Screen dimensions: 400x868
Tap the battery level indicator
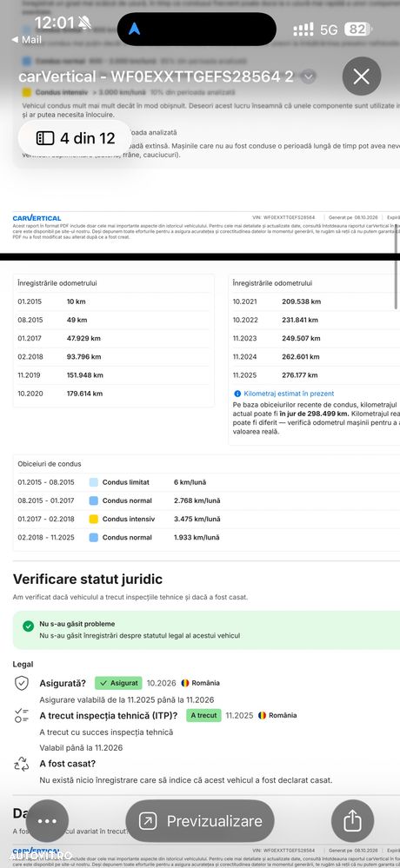tap(358, 30)
